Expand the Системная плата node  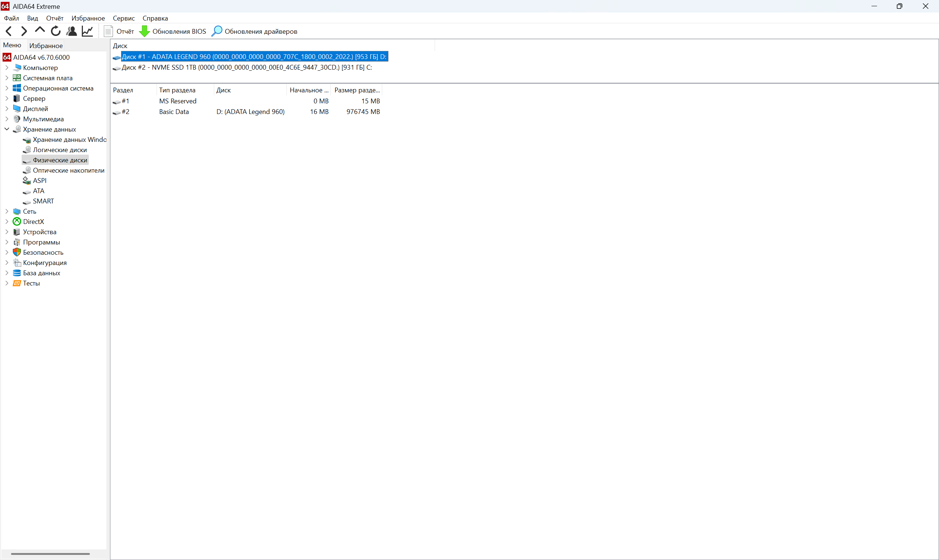(7, 78)
